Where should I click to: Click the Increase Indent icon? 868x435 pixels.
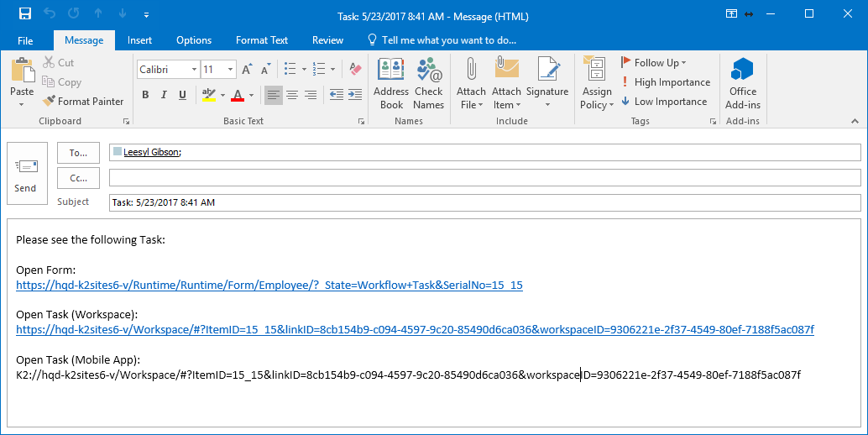[x=354, y=95]
